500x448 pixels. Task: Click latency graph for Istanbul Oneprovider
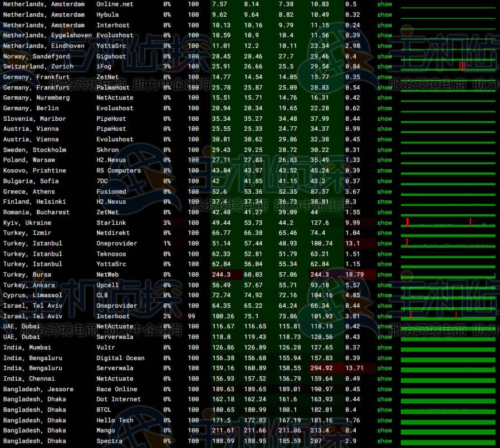tap(448, 243)
